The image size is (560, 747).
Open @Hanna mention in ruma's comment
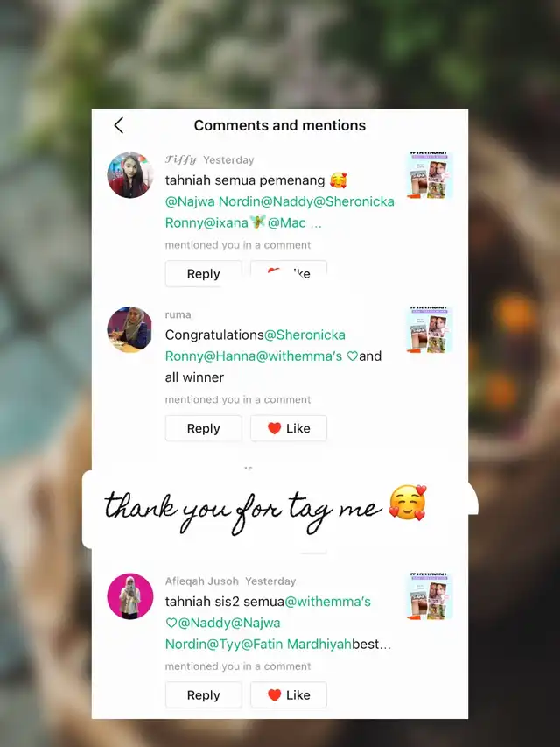pos(228,356)
